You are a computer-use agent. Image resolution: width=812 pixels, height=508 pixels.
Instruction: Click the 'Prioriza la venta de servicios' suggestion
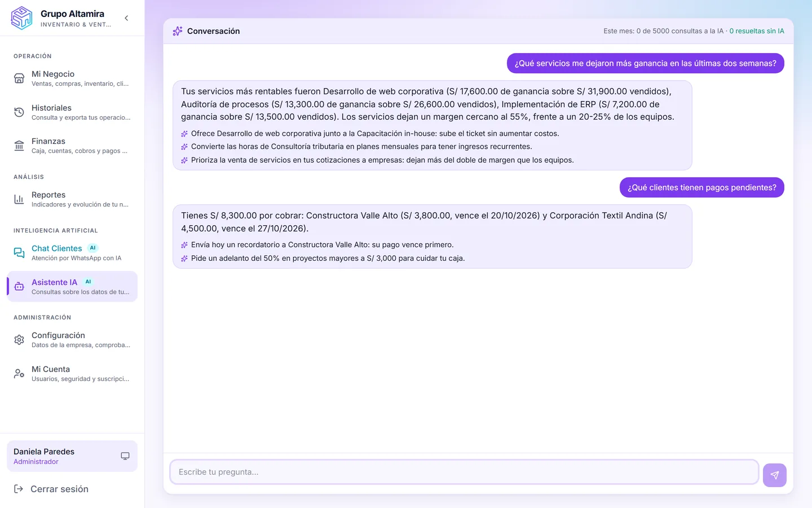382,160
